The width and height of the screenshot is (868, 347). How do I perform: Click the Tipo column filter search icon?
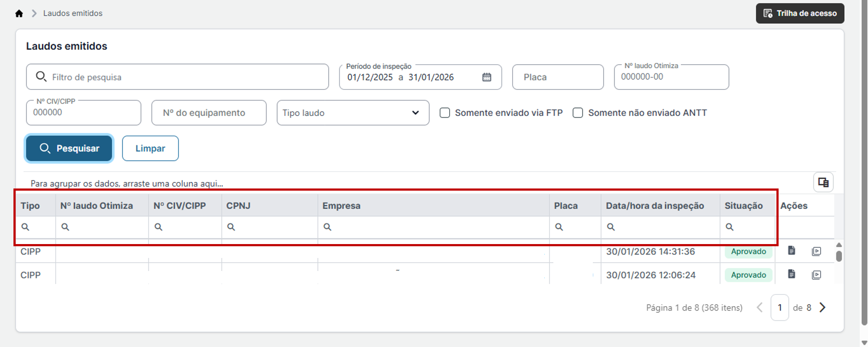coord(26,227)
